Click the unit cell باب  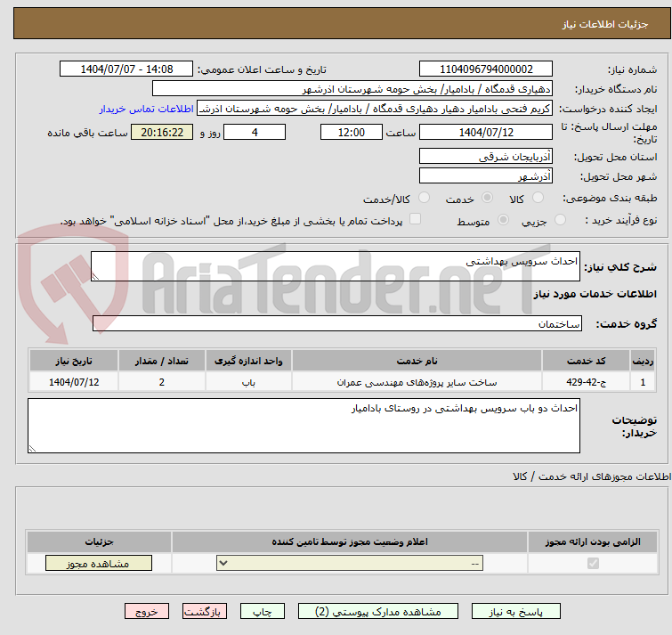pos(248,381)
